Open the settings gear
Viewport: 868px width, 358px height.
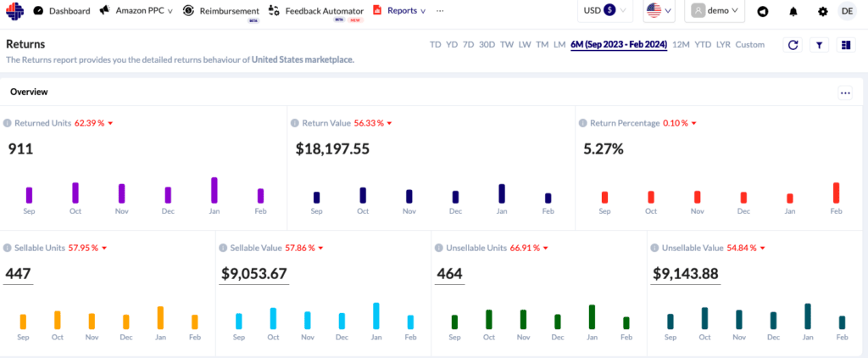(x=822, y=11)
